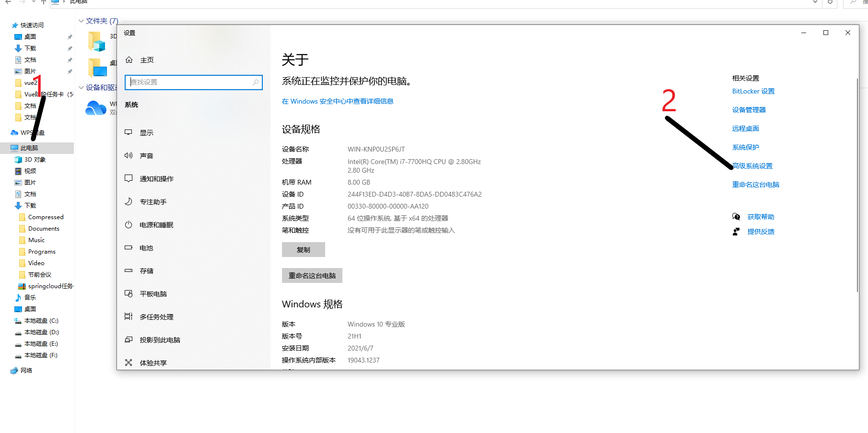868x433 pixels.
Task: Click the OS build number 19043.1237
Action: tap(364, 360)
